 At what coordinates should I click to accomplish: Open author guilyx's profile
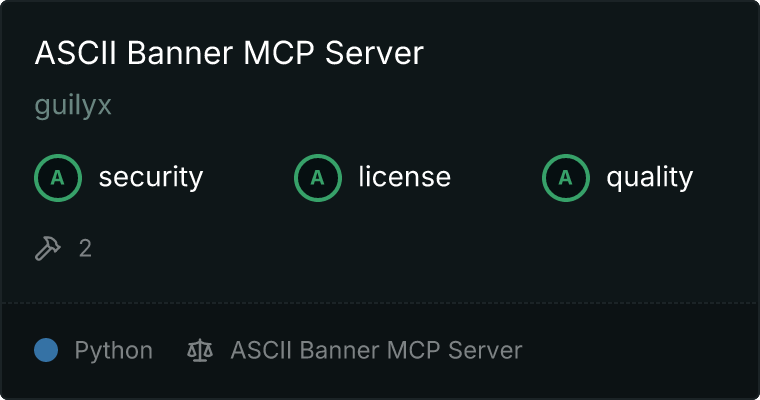(x=73, y=106)
